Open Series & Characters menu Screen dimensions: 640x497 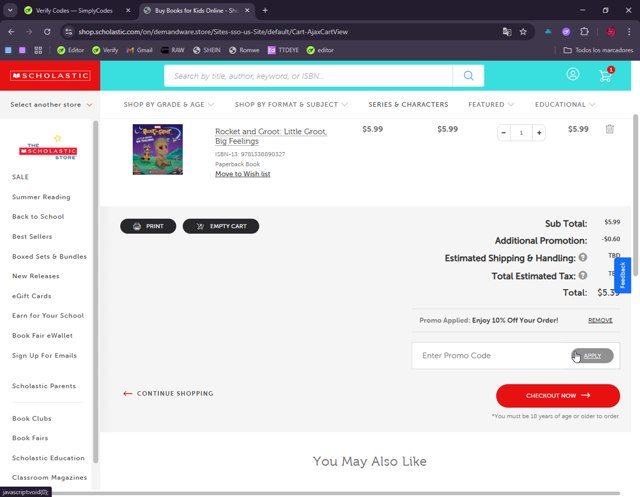[408, 104]
